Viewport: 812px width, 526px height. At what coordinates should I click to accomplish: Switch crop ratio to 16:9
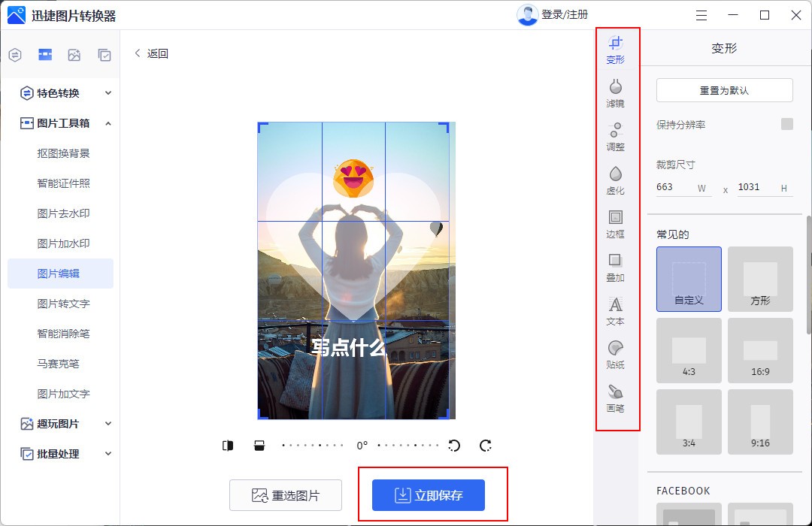point(760,350)
